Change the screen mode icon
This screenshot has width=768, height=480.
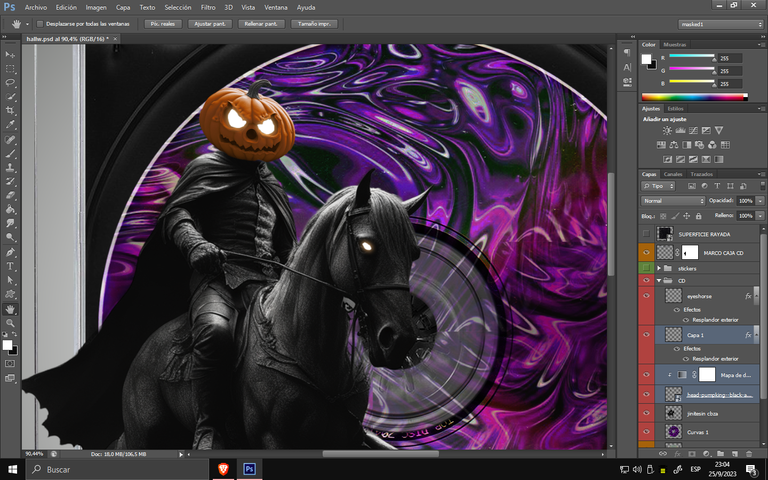point(10,378)
